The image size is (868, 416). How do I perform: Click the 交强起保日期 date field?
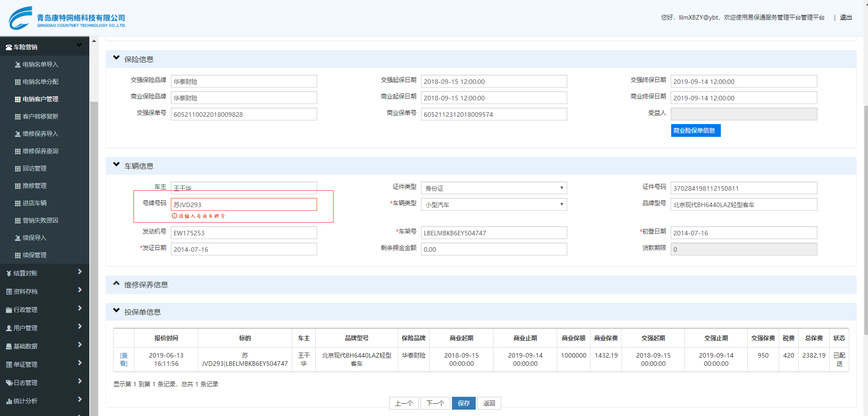[494, 81]
